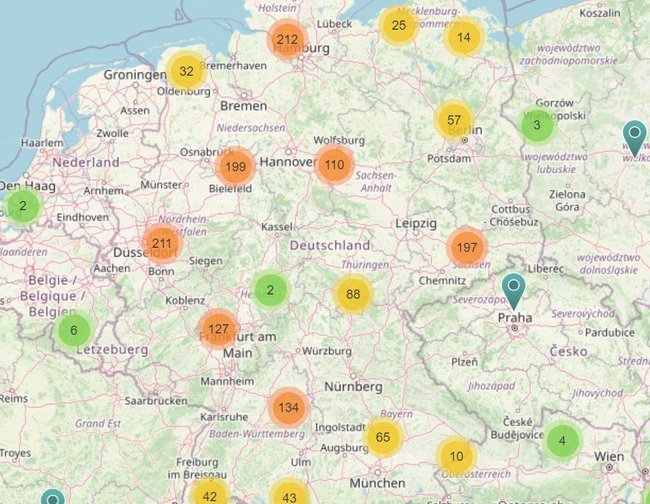Click the yellow 14 cluster marker
This screenshot has height=504, width=650.
[463, 37]
